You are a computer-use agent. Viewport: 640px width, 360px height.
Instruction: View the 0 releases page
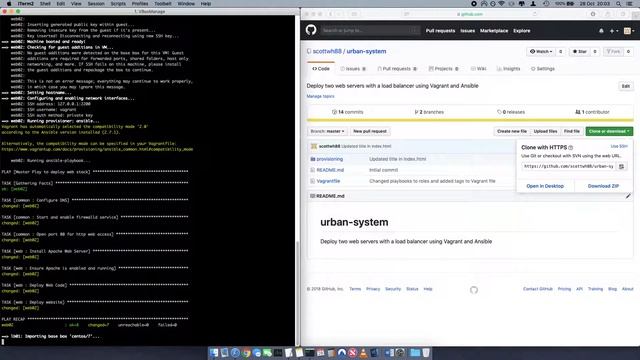coord(511,112)
